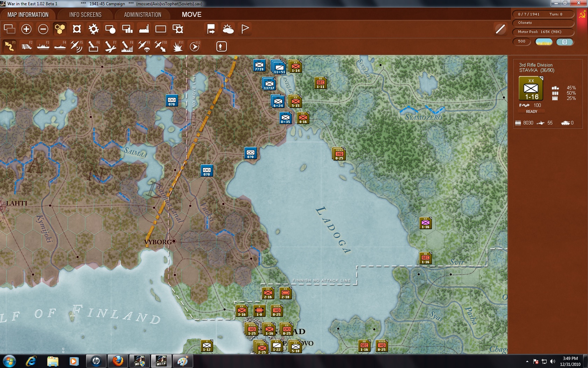
Task: Open Paint from the taskbar
Action: click(x=182, y=361)
